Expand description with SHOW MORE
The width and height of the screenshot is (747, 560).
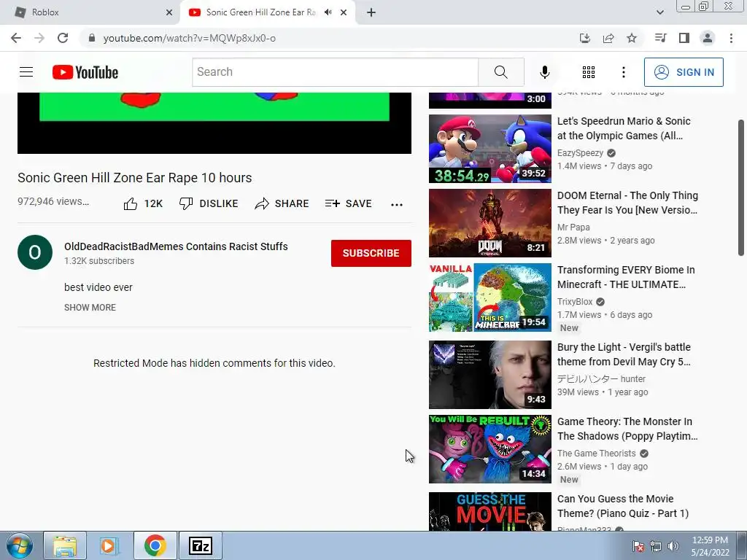pos(90,308)
